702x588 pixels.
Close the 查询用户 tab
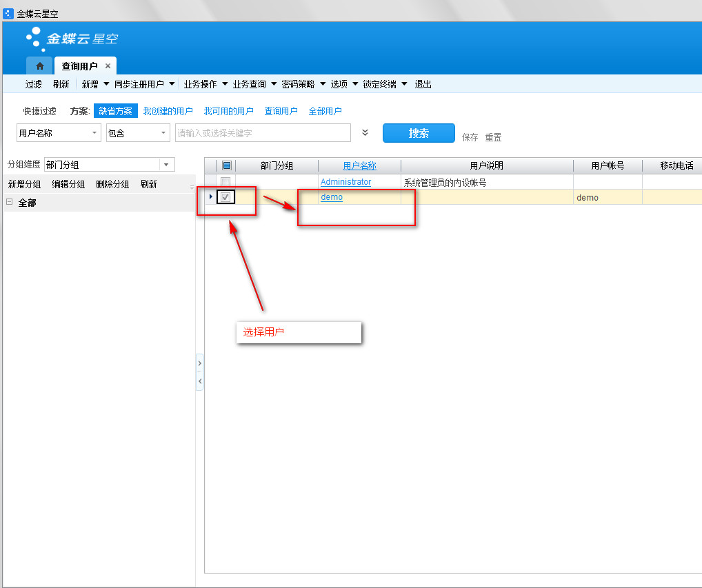(108, 66)
